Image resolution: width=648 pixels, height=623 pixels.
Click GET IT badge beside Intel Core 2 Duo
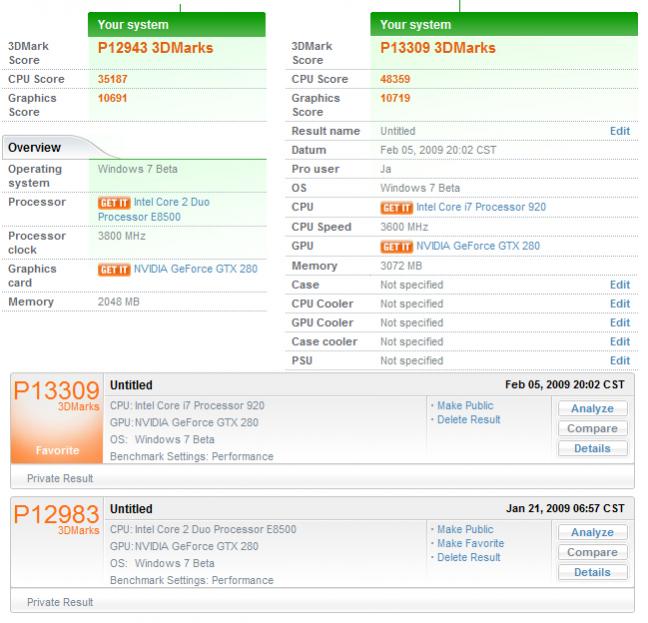pyautogui.click(x=114, y=203)
